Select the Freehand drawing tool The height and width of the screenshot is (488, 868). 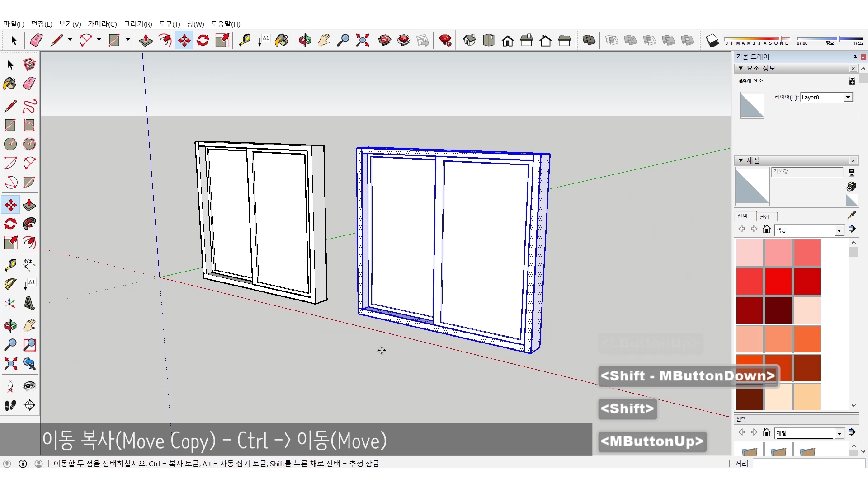coord(29,106)
